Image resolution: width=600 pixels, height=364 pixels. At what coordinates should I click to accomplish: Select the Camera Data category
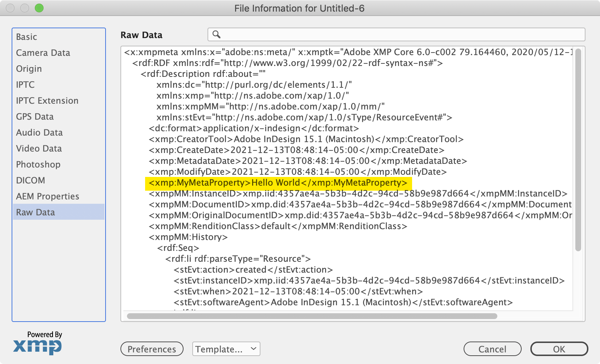pyautogui.click(x=43, y=53)
